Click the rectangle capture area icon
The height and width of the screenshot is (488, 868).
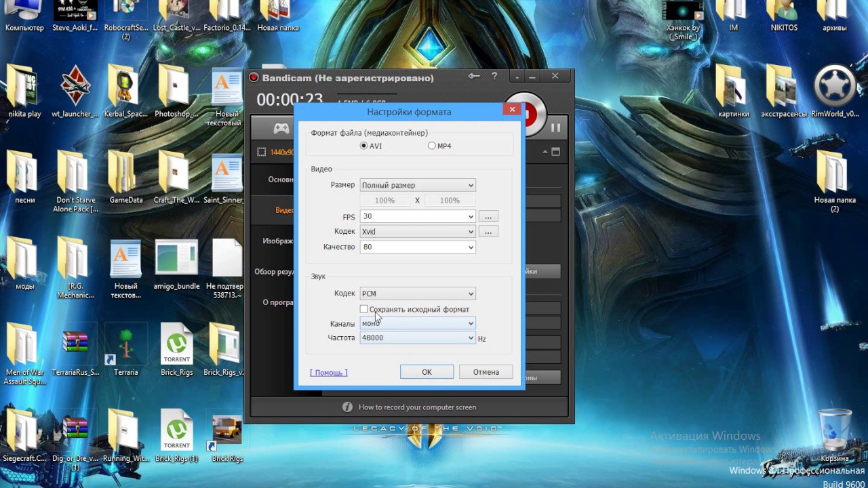point(261,152)
